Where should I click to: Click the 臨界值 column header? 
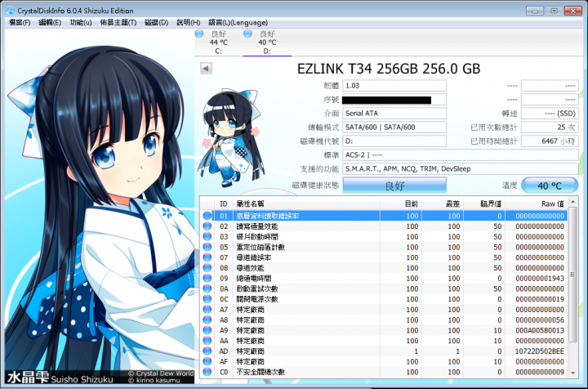tap(484, 203)
